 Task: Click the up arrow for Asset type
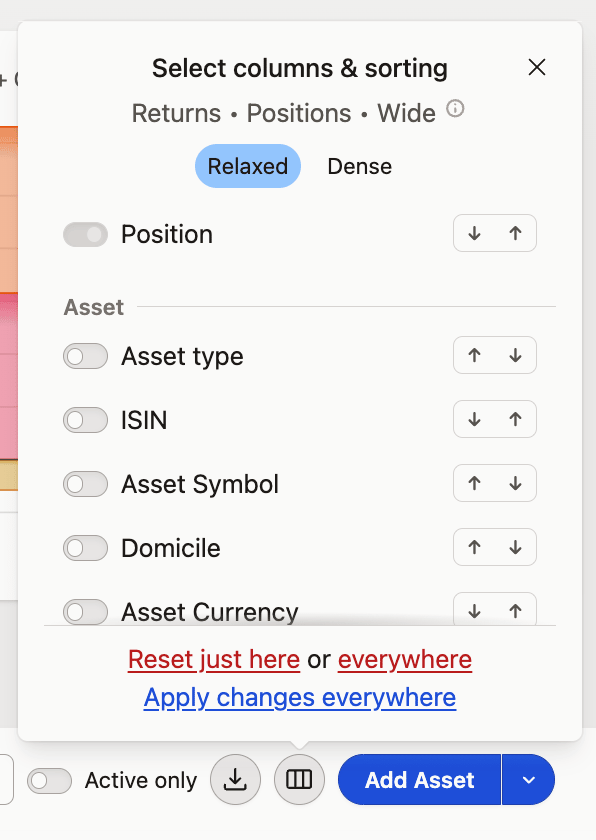474,355
